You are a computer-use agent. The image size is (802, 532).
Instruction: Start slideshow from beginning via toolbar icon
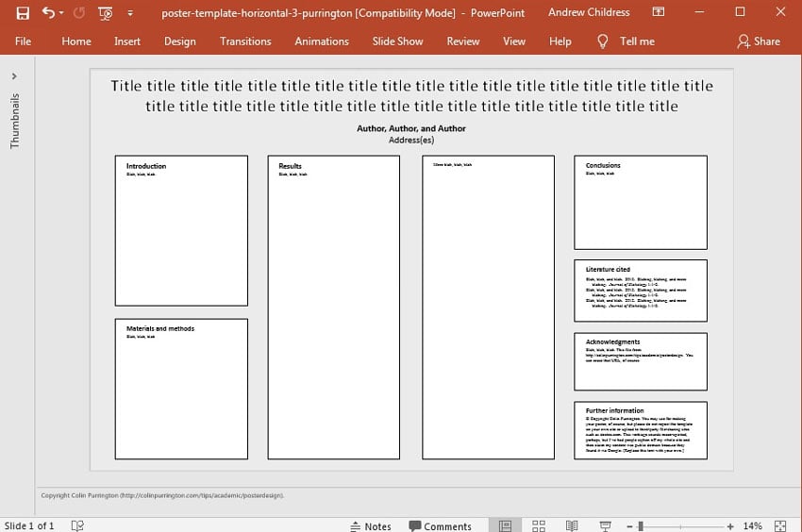point(106,13)
